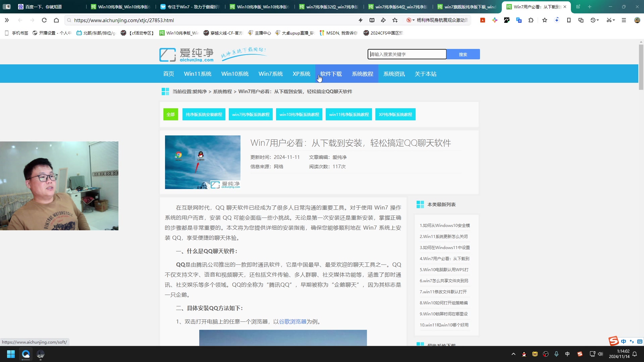This screenshot has height=362, width=644.
Task: Select the green 全部 category button
Action: (171, 114)
